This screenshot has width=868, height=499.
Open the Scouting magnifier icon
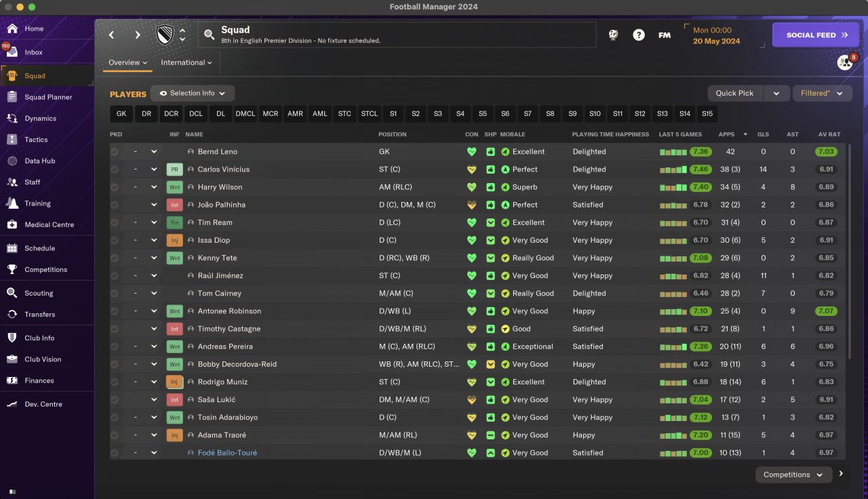point(12,293)
